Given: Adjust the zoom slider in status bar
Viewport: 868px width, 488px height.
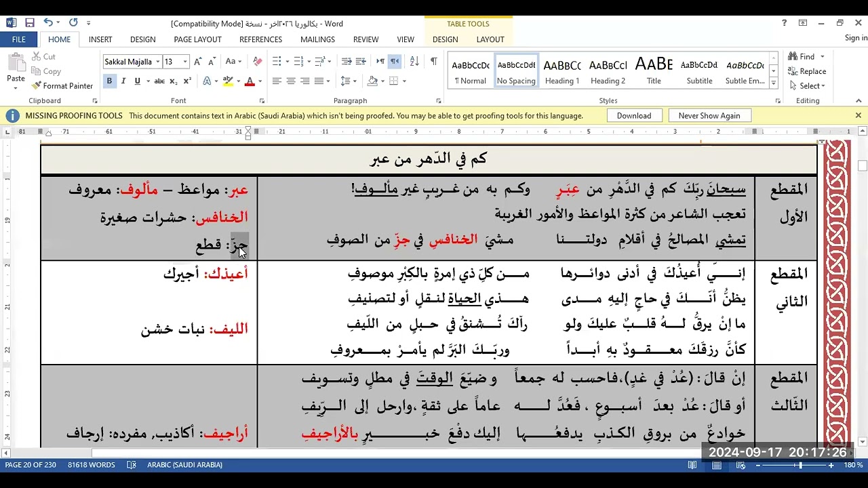Looking at the screenshot, I should click(800, 465).
